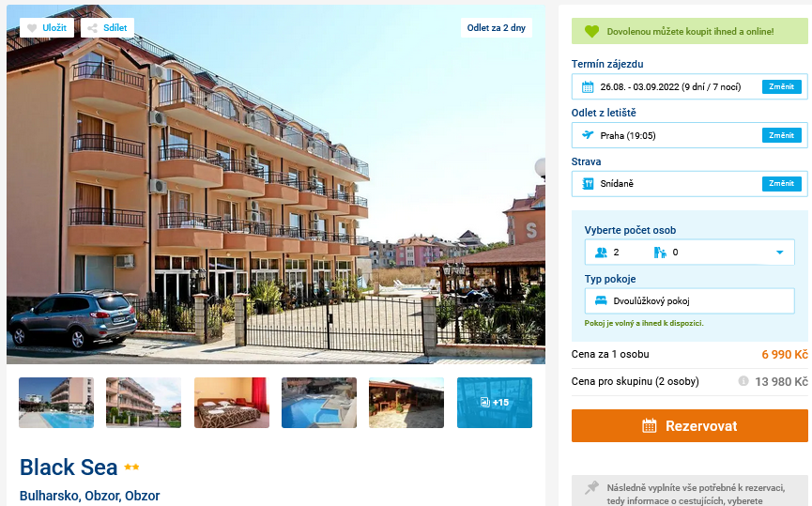The width and height of the screenshot is (812, 506).
Task: Click the airplane icon beside Praha
Action: (588, 135)
